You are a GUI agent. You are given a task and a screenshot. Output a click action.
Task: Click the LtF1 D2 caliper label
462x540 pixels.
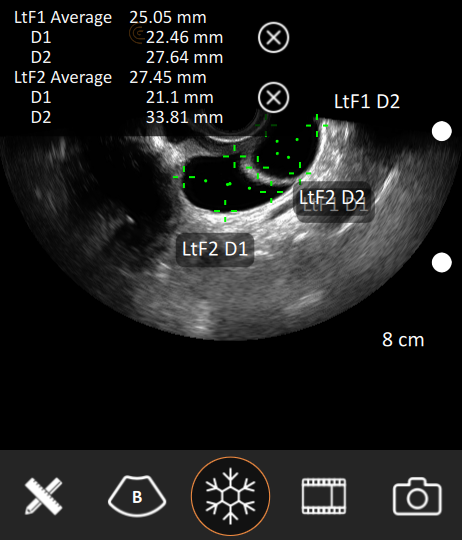tap(367, 102)
